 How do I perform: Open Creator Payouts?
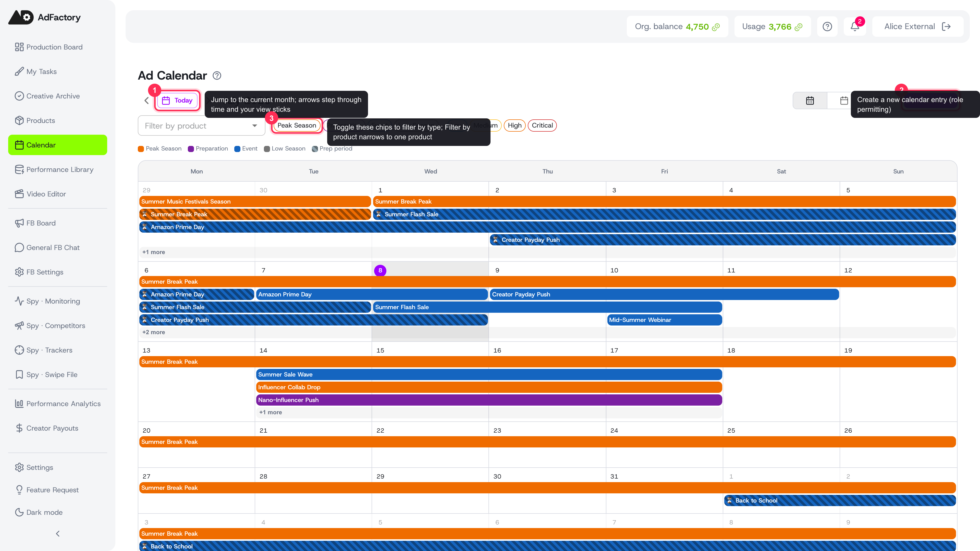pos(57,428)
